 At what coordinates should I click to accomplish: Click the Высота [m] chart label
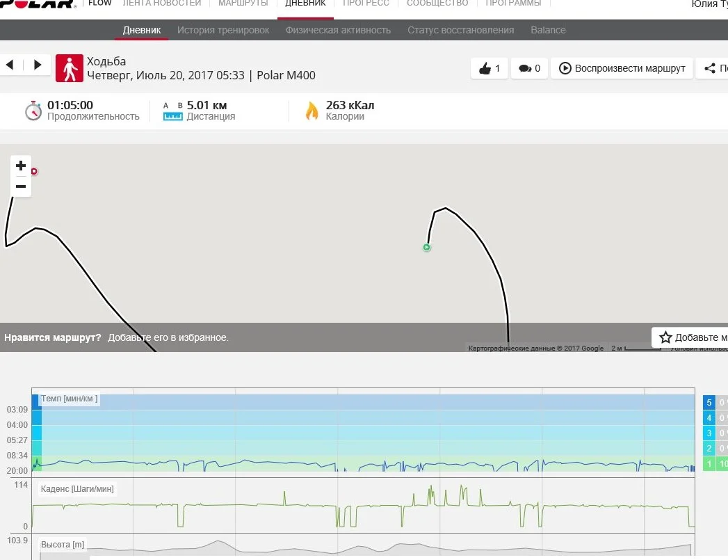(x=62, y=544)
